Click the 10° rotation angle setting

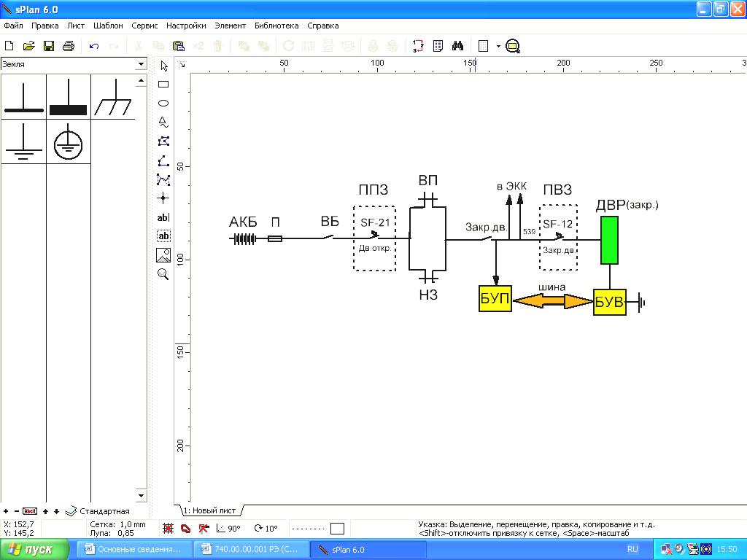(266, 528)
